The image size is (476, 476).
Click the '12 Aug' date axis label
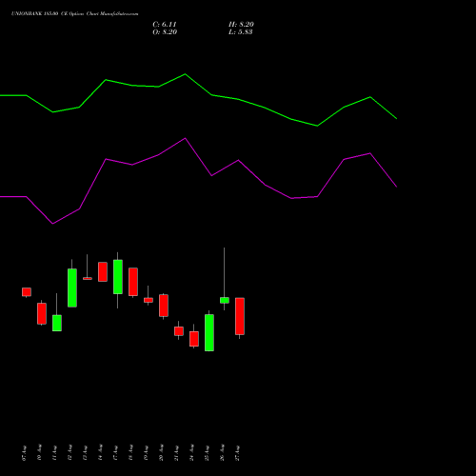click(69, 453)
